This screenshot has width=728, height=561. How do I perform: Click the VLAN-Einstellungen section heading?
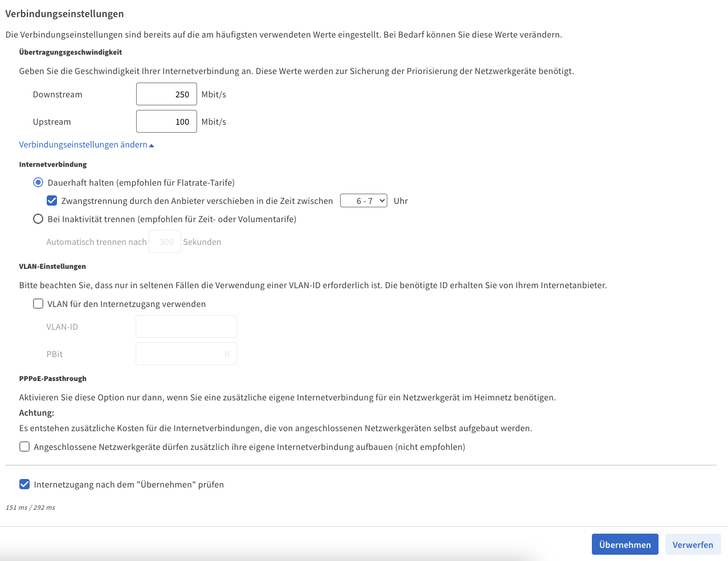point(52,267)
